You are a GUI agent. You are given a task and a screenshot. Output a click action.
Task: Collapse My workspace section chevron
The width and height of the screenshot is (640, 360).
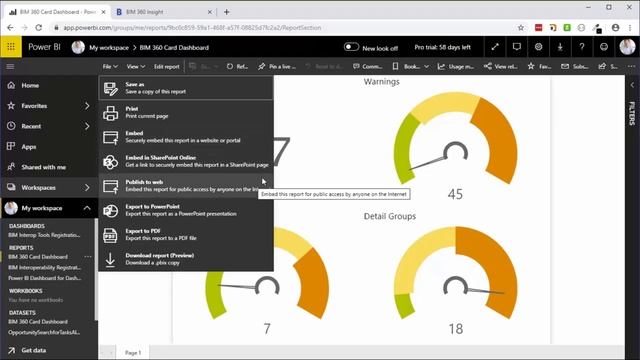[x=87, y=208]
